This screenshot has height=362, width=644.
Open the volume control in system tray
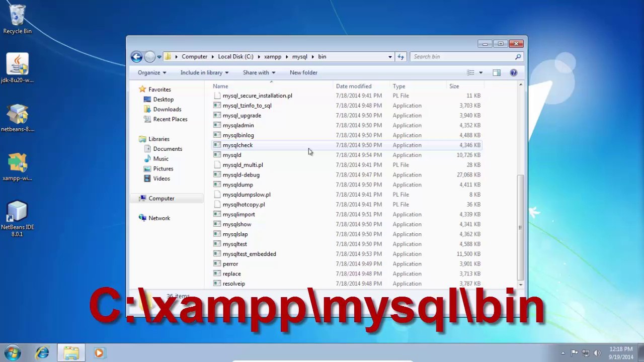tap(597, 353)
